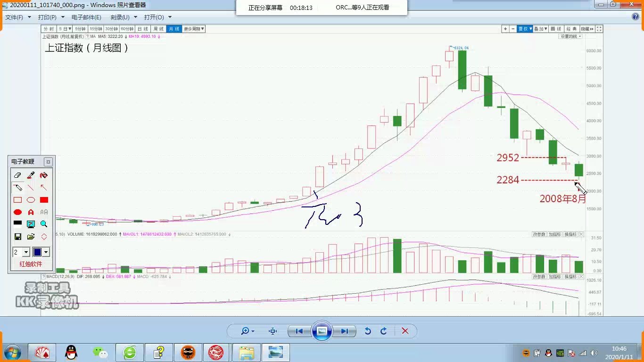Select the freehand pen tool

click(x=18, y=188)
